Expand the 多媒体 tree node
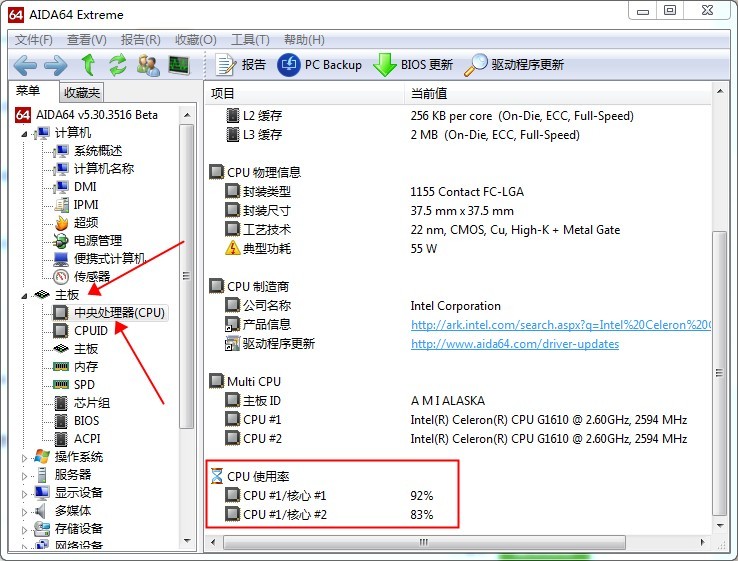The image size is (738, 561). 24,512
